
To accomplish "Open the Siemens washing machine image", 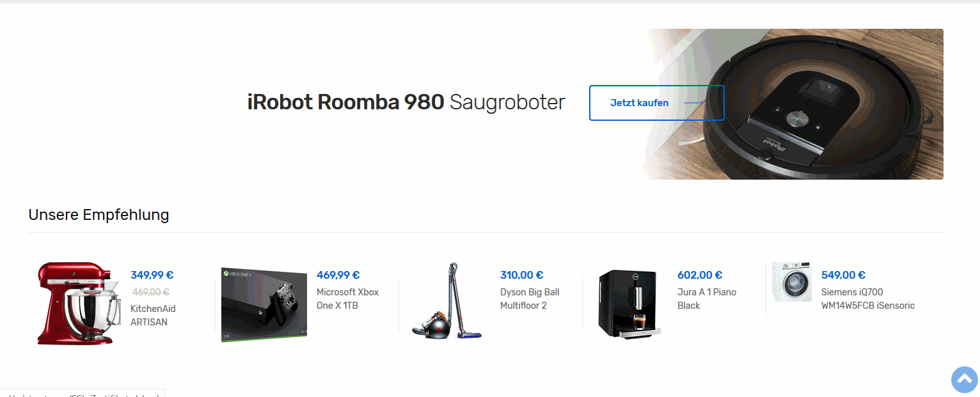I will [x=792, y=281].
